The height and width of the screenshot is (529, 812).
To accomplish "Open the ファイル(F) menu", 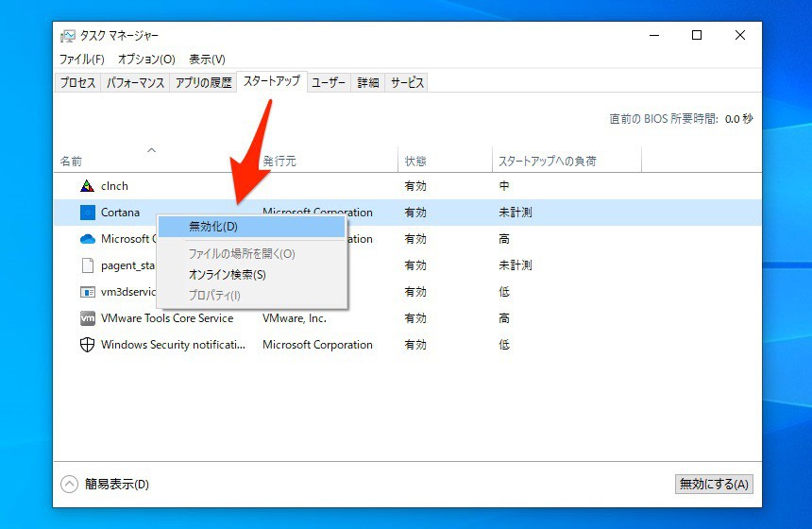I will tap(82, 60).
